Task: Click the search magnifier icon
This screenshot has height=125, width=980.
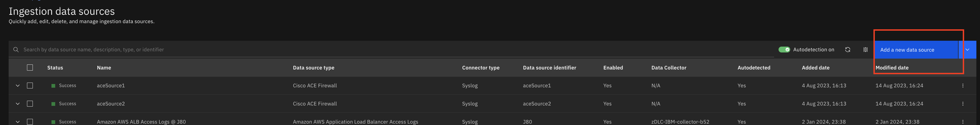Action: coord(16,50)
